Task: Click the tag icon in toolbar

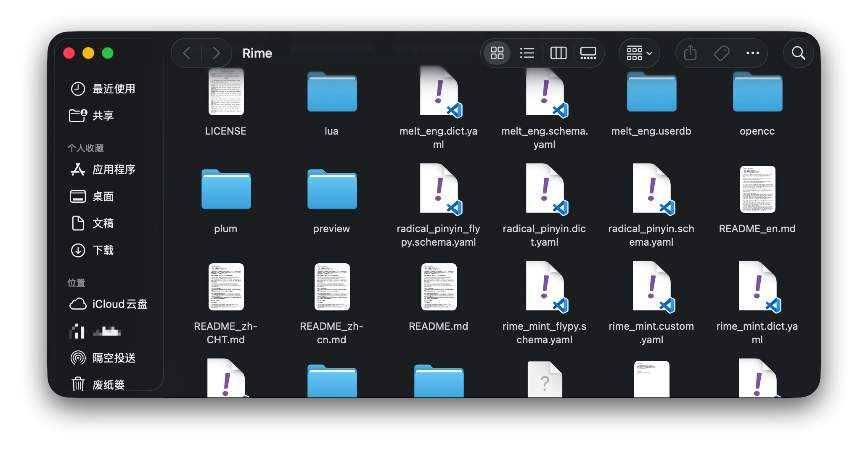Action: [722, 53]
